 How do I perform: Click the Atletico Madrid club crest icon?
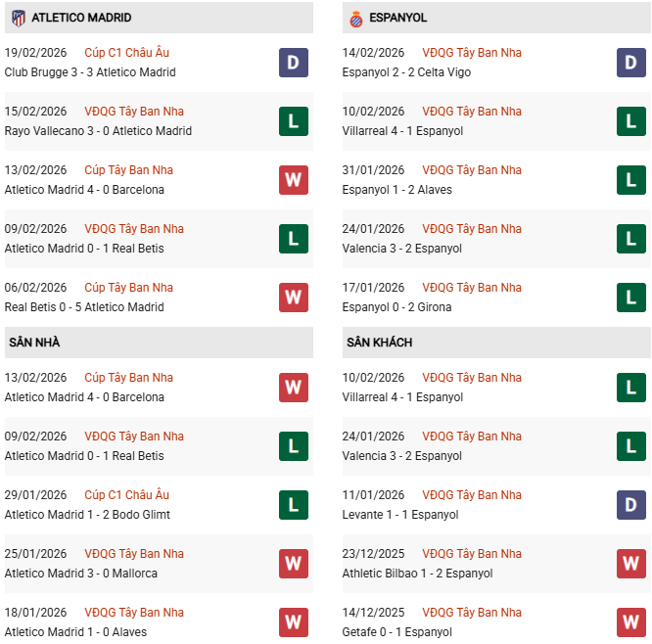[19, 18]
